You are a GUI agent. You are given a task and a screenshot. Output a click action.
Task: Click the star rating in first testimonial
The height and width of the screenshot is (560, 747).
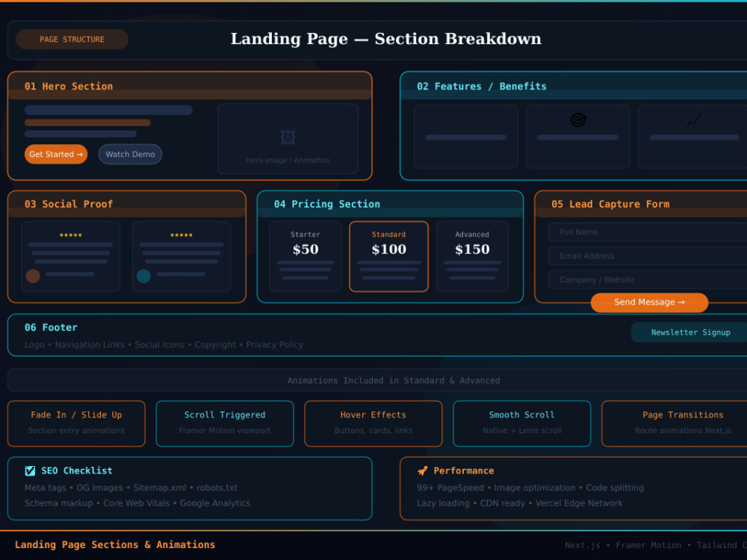click(70, 235)
